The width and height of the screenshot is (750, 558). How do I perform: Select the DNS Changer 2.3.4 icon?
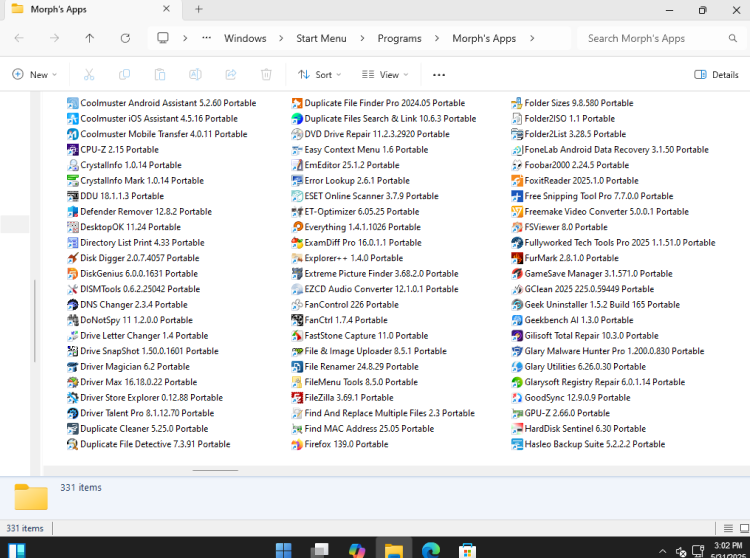72,305
